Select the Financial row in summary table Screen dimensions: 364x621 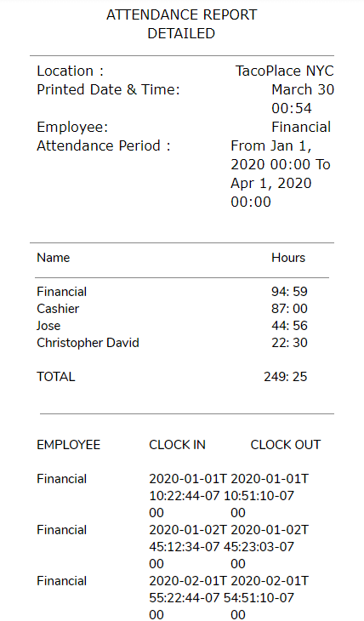172,292
